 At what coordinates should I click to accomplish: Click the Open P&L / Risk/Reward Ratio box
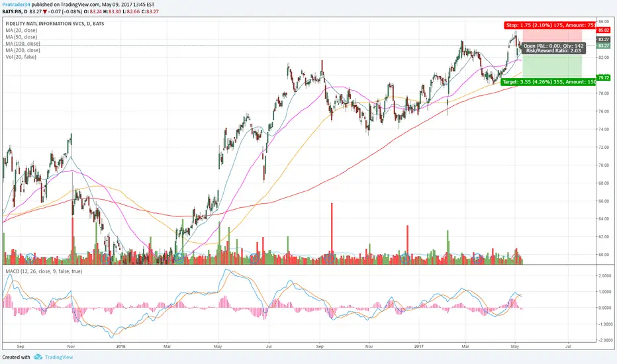click(x=553, y=48)
